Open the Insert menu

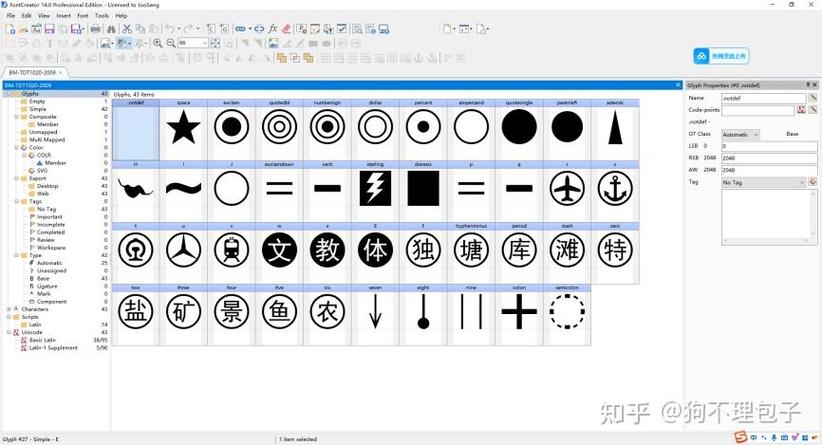point(63,16)
